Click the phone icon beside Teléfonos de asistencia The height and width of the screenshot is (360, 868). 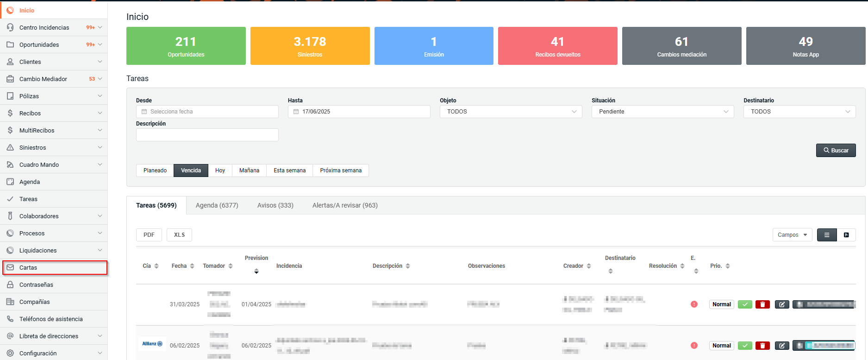point(10,319)
